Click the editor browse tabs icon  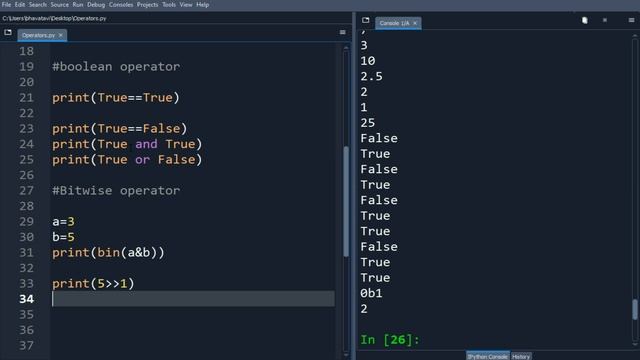[8, 32]
